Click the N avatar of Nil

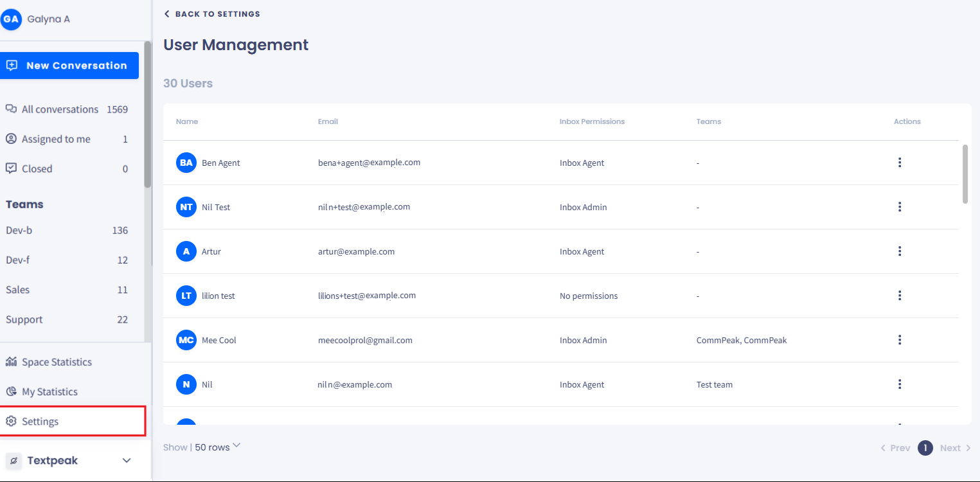pyautogui.click(x=186, y=384)
